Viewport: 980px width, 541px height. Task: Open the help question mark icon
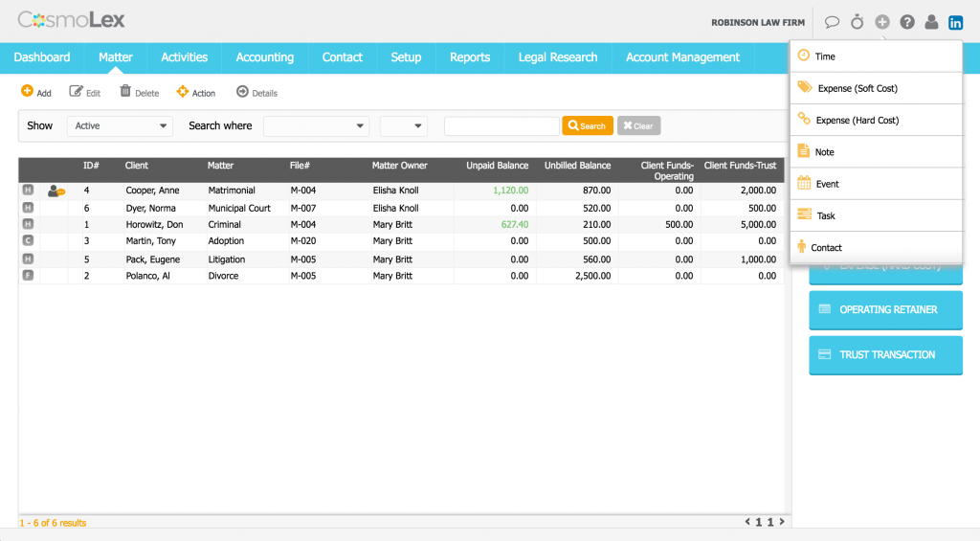coord(906,22)
